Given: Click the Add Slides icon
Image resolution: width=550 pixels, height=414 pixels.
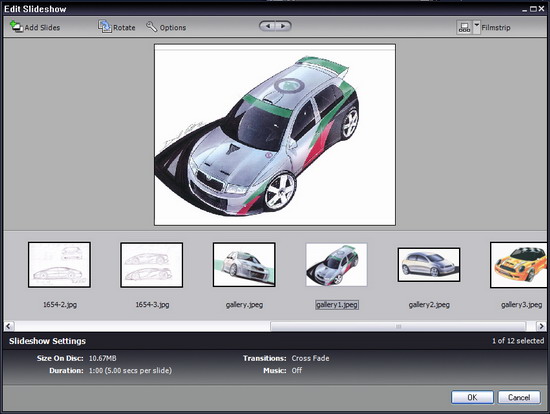Looking at the screenshot, I should [x=16, y=27].
